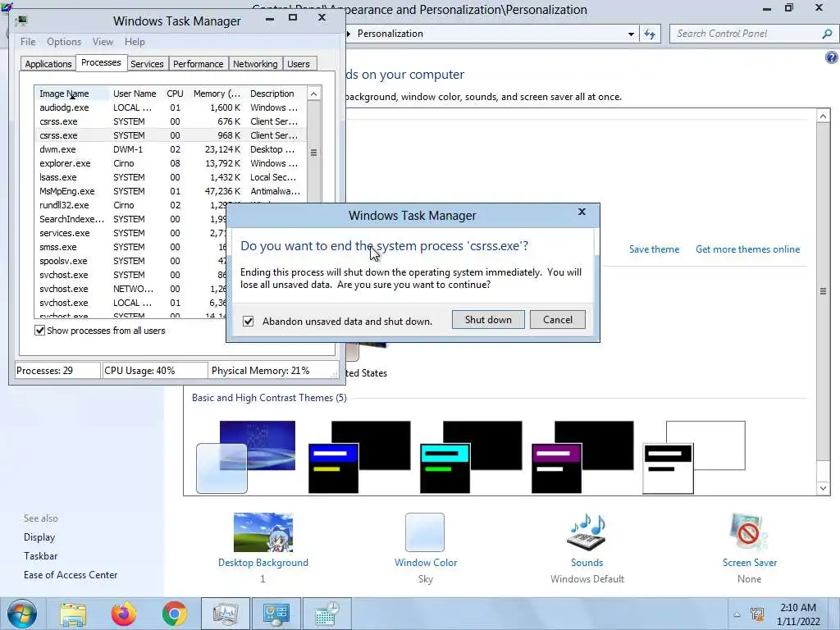Select the Windows Basic theme thumbnail
The width and height of the screenshot is (840, 630).
click(x=246, y=457)
